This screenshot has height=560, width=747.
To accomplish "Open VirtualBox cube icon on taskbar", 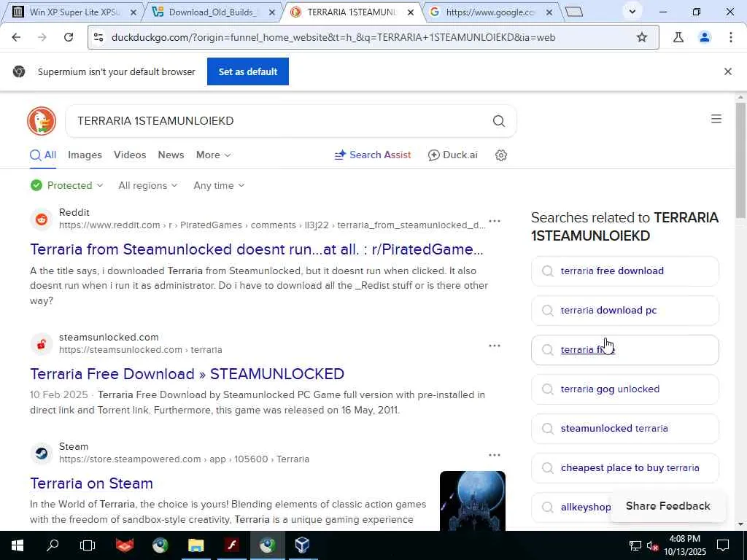I will [302, 545].
